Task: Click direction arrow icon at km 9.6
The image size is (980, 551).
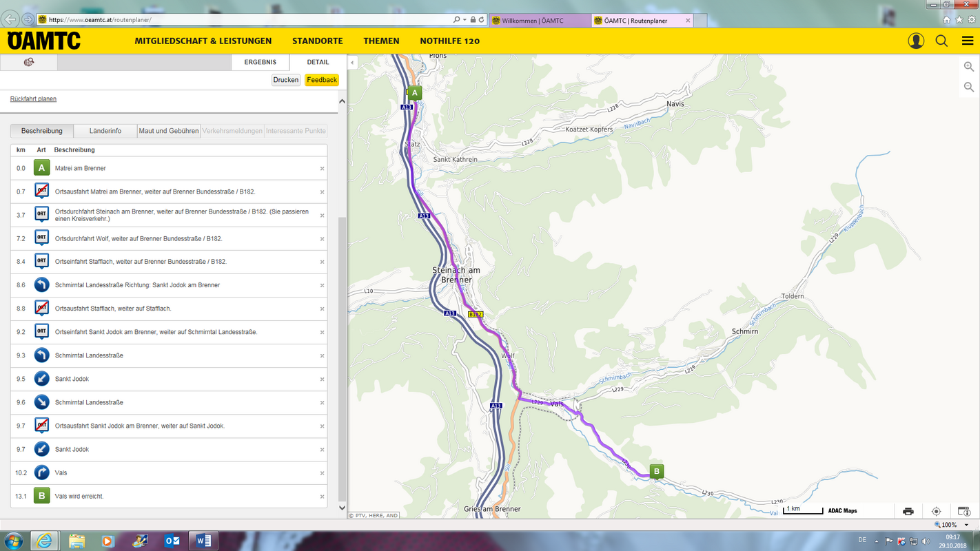Action: (x=41, y=402)
